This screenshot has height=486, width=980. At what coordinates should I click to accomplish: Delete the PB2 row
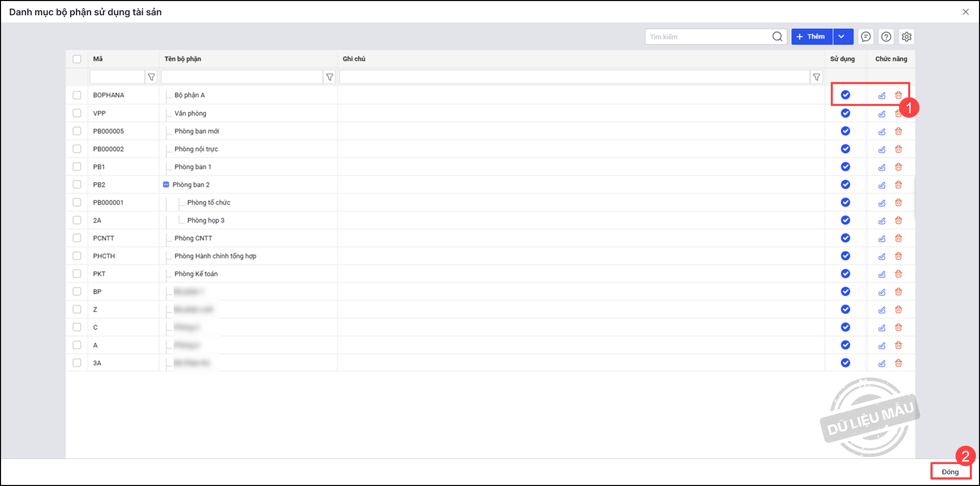point(899,185)
